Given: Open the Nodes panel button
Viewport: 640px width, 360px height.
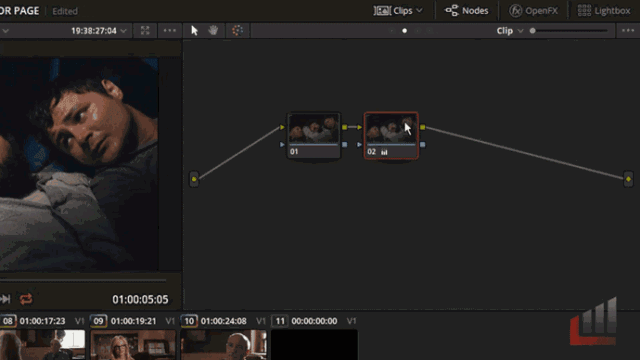Looking at the screenshot, I should point(467,11).
